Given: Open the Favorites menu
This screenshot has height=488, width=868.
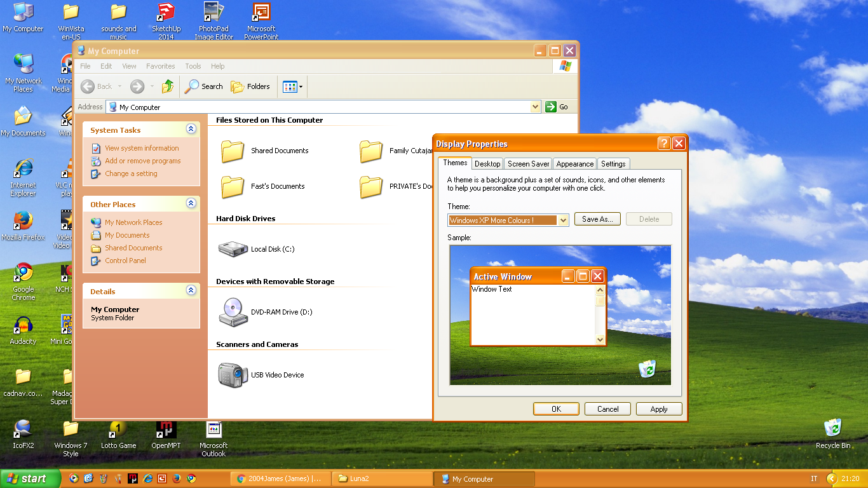Looking at the screenshot, I should coord(160,66).
